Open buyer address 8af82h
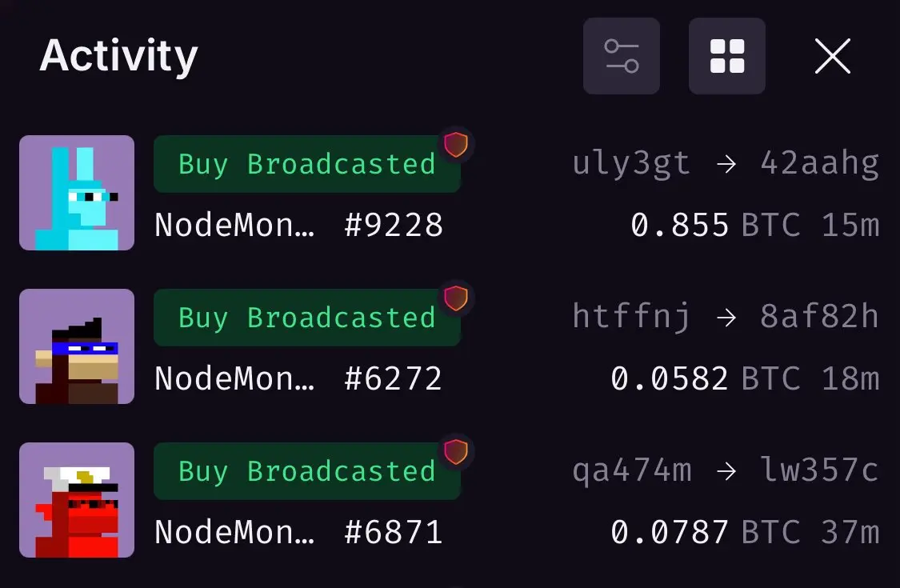Viewport: 900px width, 588px height. tap(820, 318)
